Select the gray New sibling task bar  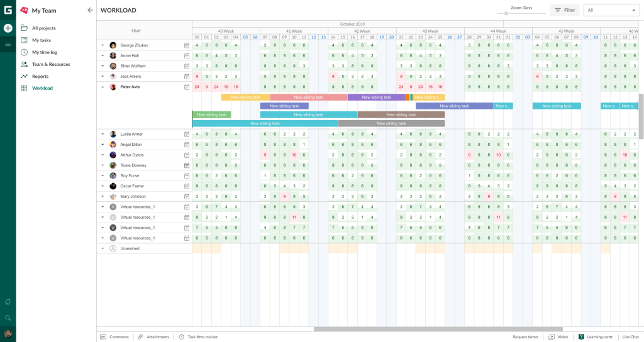click(391, 123)
